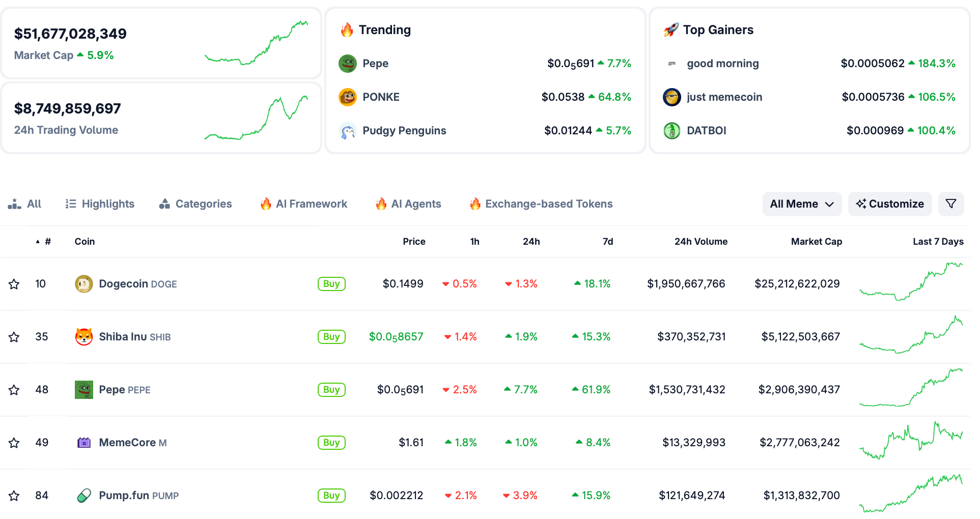Screen dimensions: 980x519
Task: Sort table by rank number column
Action: (47, 242)
